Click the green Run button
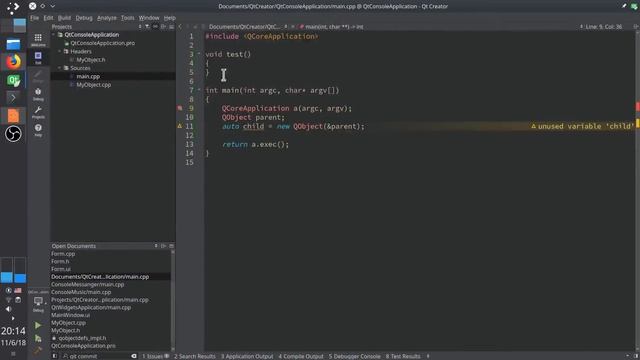Viewport: 640px width, 360px height. 38,325
